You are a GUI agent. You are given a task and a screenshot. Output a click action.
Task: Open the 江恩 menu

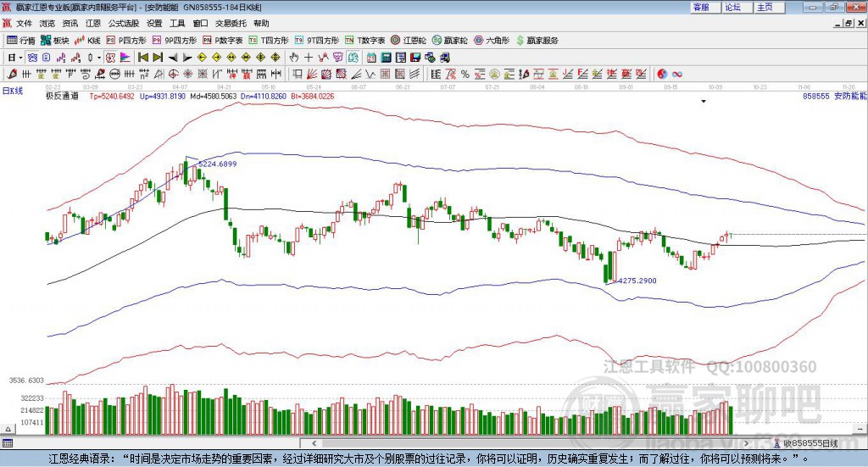[x=93, y=23]
